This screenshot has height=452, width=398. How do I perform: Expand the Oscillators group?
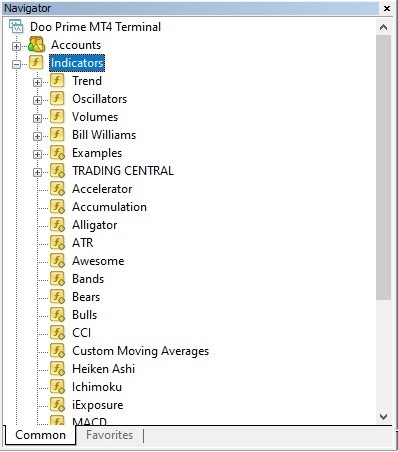pos(37,100)
